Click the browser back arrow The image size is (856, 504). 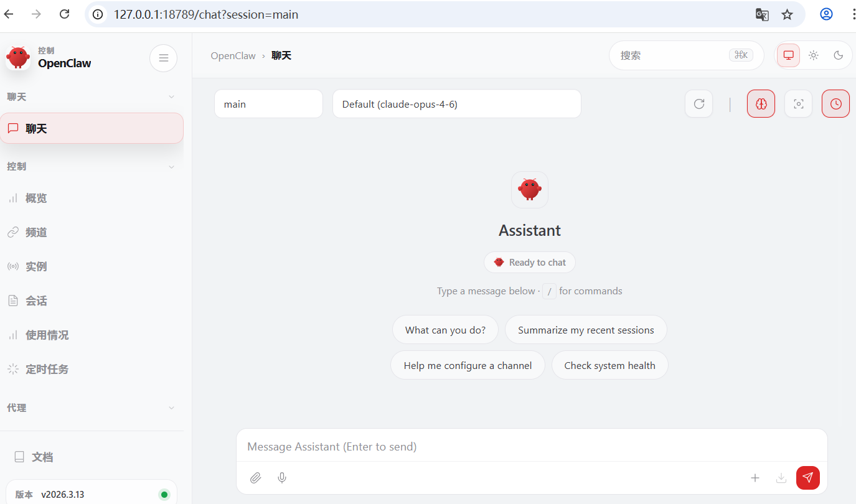[x=9, y=14]
